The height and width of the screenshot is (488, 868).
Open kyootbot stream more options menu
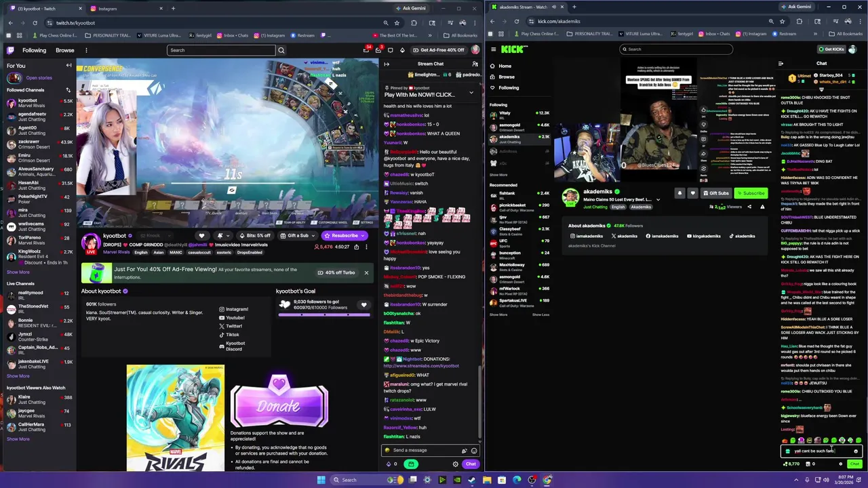(x=366, y=247)
